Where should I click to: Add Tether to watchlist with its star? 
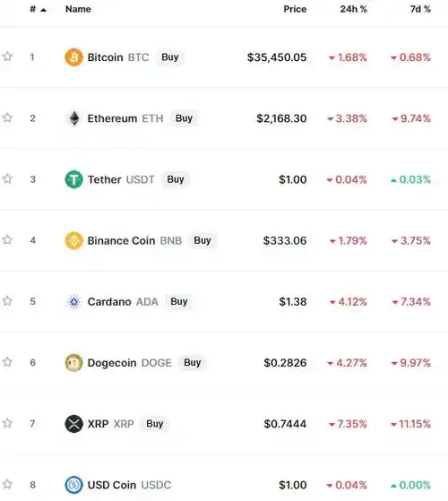click(x=7, y=178)
